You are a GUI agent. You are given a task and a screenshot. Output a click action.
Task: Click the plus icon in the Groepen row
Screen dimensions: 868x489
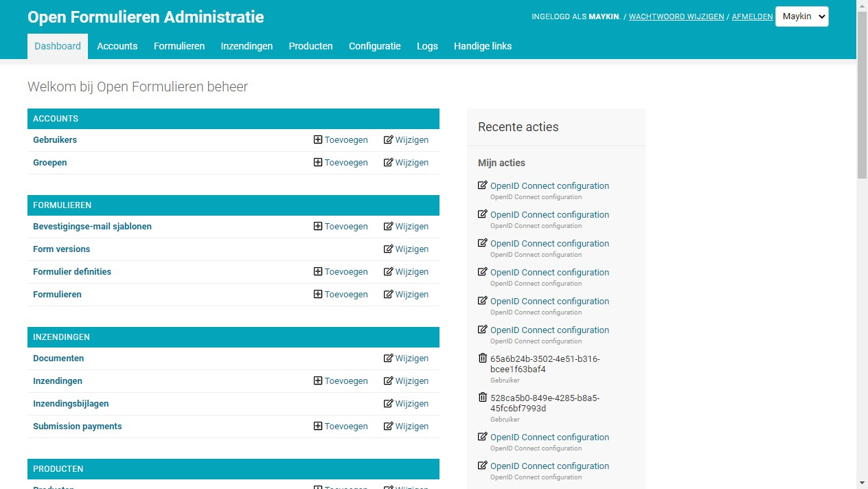(x=318, y=162)
